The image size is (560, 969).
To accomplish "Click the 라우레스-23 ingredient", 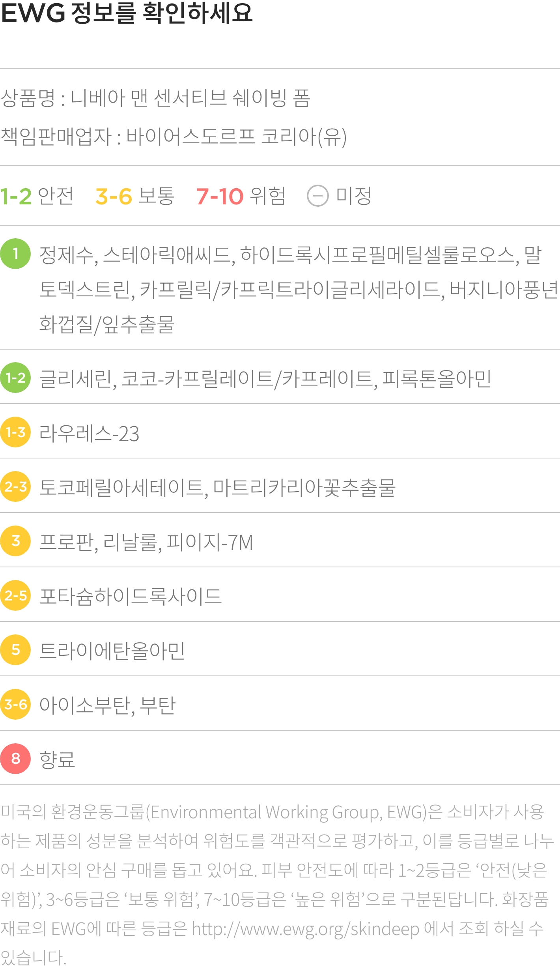I will point(89,433).
